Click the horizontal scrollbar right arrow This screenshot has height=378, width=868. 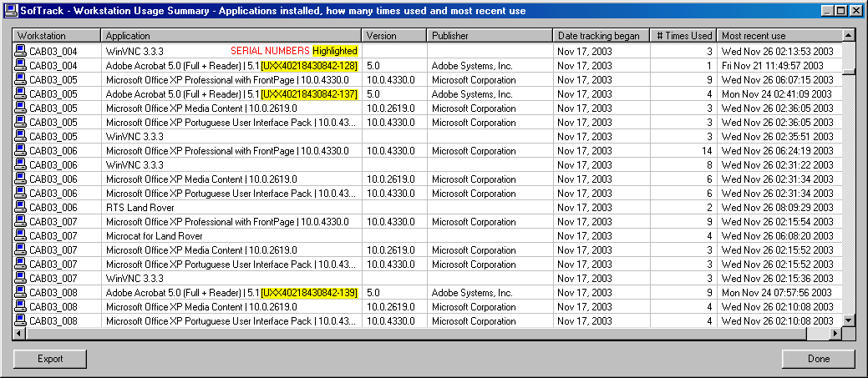[x=835, y=334]
